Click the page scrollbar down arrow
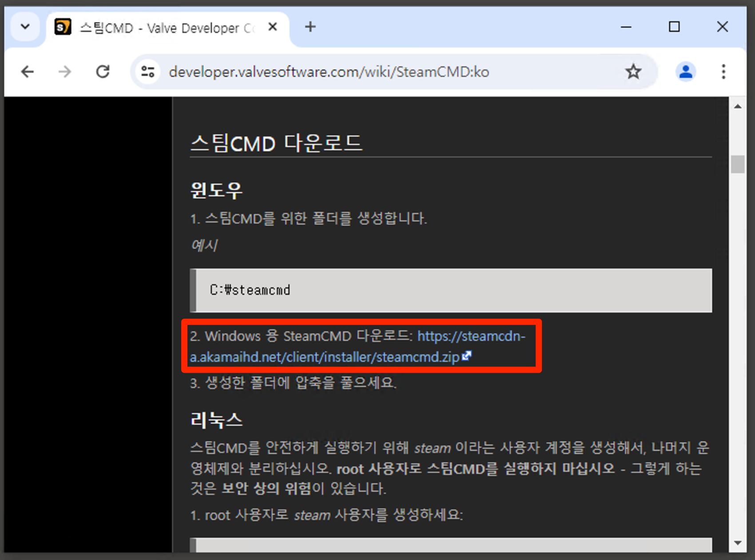The height and width of the screenshot is (560, 755). point(738,543)
